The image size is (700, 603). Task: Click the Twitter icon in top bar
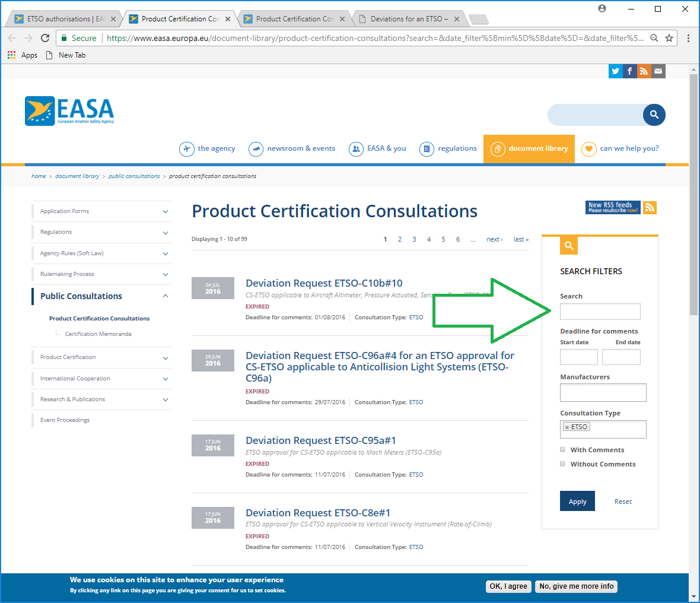click(615, 71)
